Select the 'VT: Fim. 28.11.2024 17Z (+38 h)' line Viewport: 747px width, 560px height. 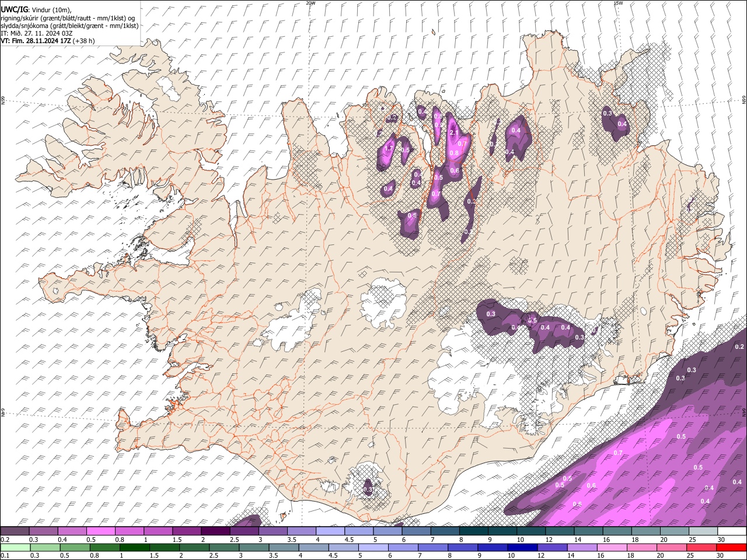[x=48, y=41]
